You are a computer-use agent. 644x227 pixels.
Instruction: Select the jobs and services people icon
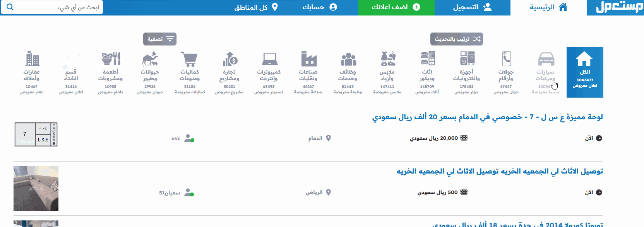[348, 59]
